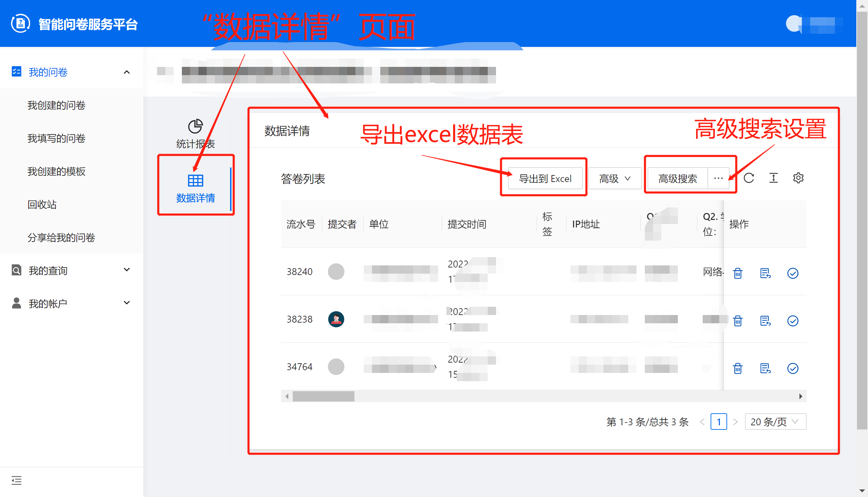Click the checkmark icon for row 34764
The width and height of the screenshot is (868, 497).
793,368
